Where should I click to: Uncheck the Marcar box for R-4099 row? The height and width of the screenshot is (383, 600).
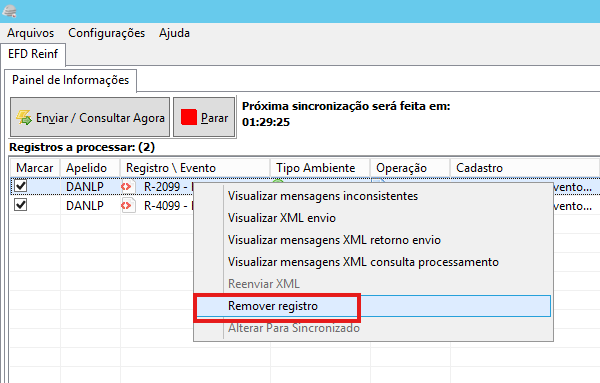pos(20,205)
